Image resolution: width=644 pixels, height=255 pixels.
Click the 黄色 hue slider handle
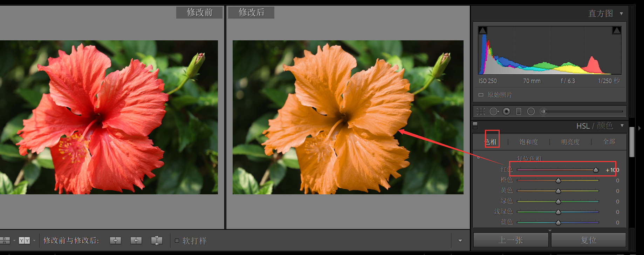click(x=558, y=191)
